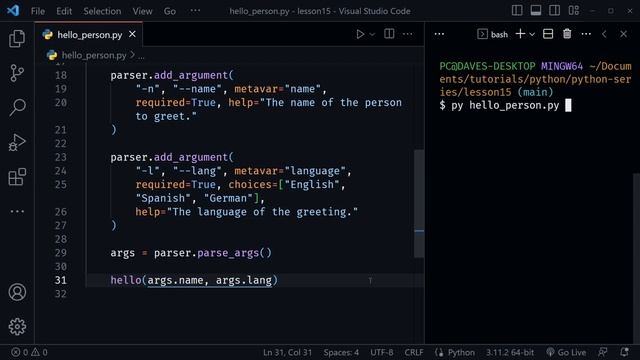Split the terminal
Image resolution: width=640 pixels, height=360 pixels.
click(x=548, y=34)
